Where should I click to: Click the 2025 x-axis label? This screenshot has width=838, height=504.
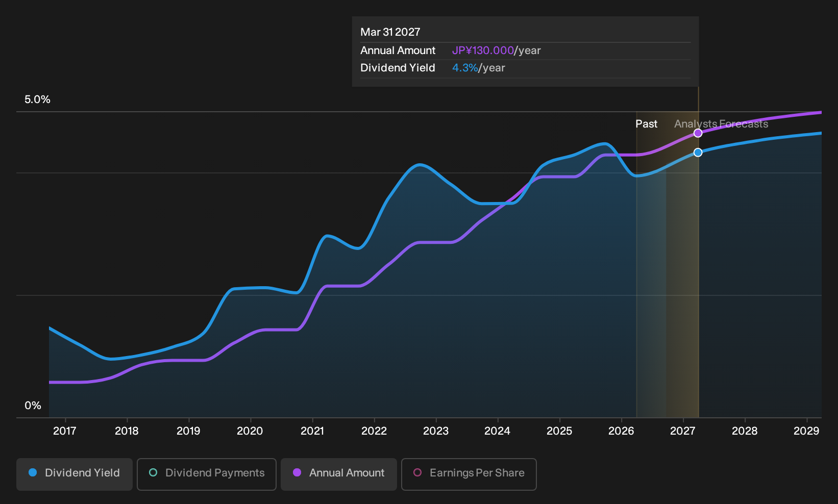click(559, 431)
